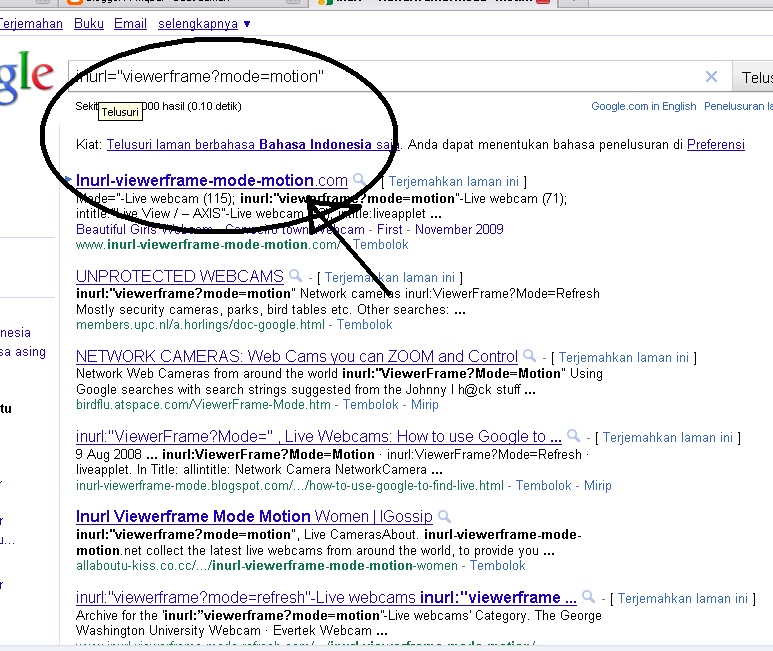This screenshot has height=651, width=773.
Task: Click magnifier preview icon beside NETWORK CAMERAS result
Action: [529, 355]
